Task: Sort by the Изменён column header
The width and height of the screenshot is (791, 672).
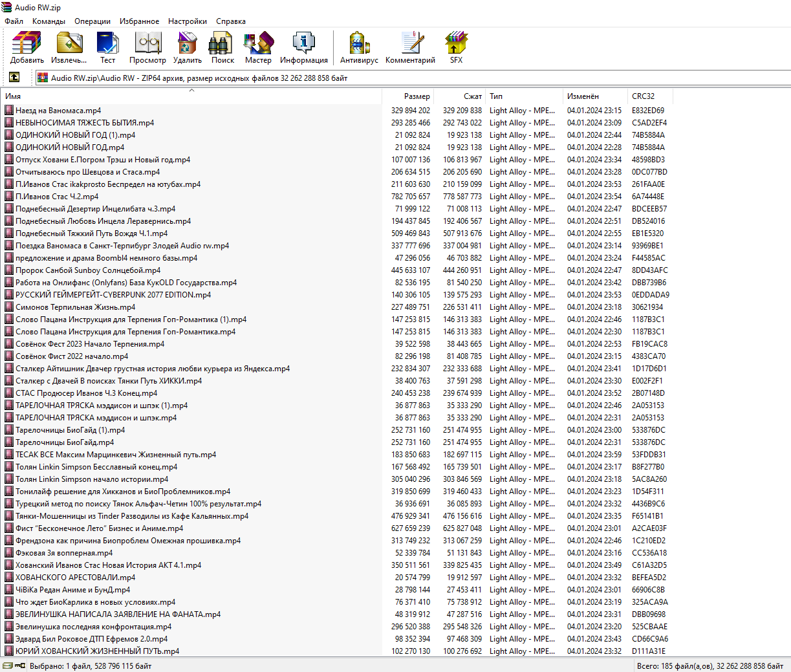Action: click(595, 96)
